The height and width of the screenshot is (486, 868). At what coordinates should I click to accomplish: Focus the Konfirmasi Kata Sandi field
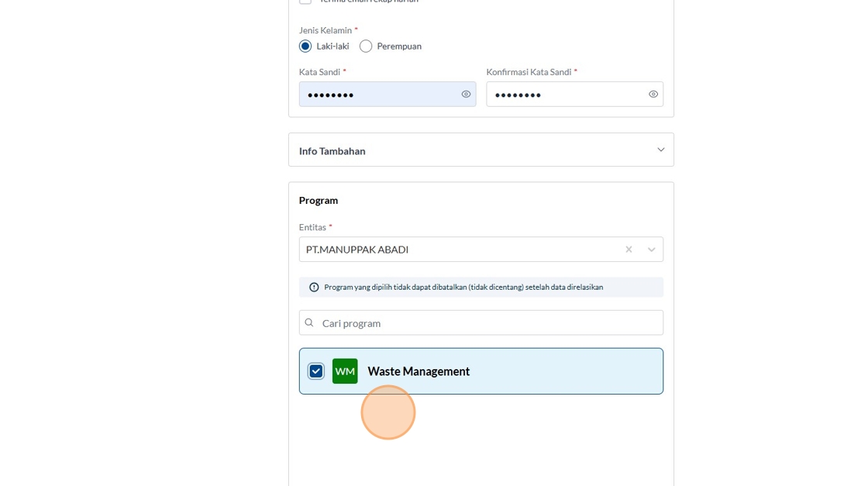pyautogui.click(x=566, y=95)
